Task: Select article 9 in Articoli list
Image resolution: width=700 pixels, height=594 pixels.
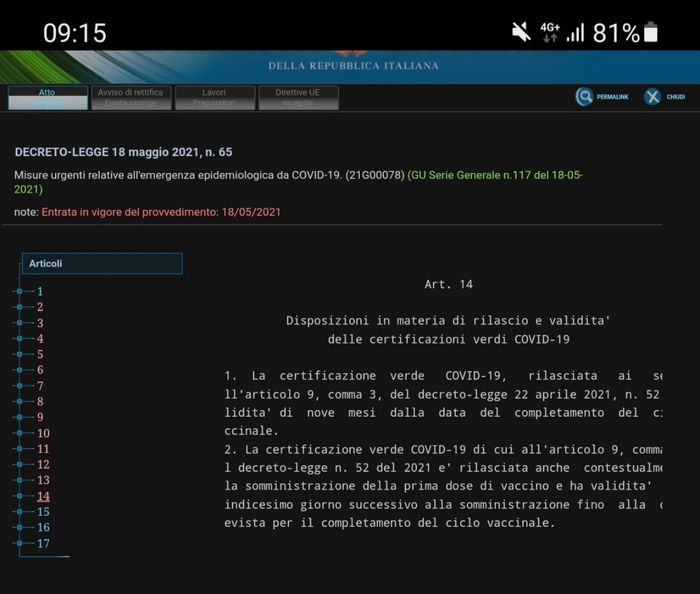Action: click(40, 417)
